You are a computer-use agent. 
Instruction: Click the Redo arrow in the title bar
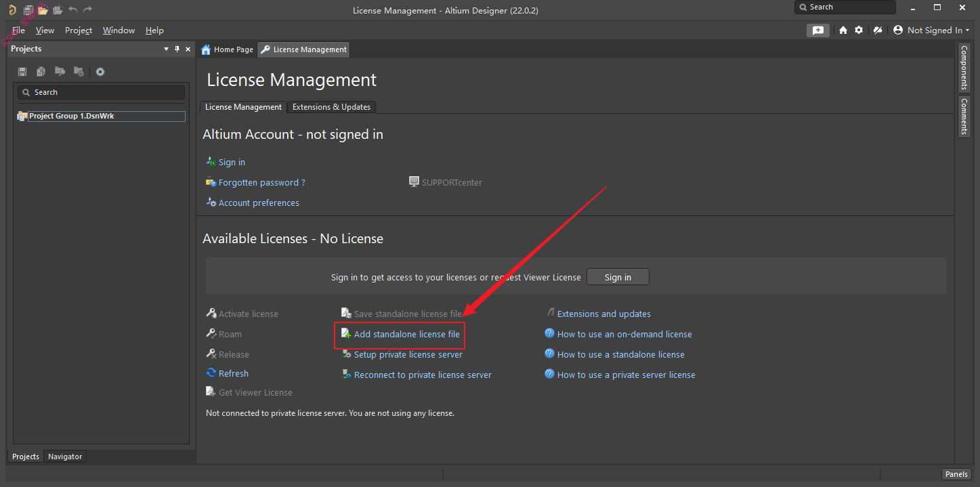pos(87,10)
